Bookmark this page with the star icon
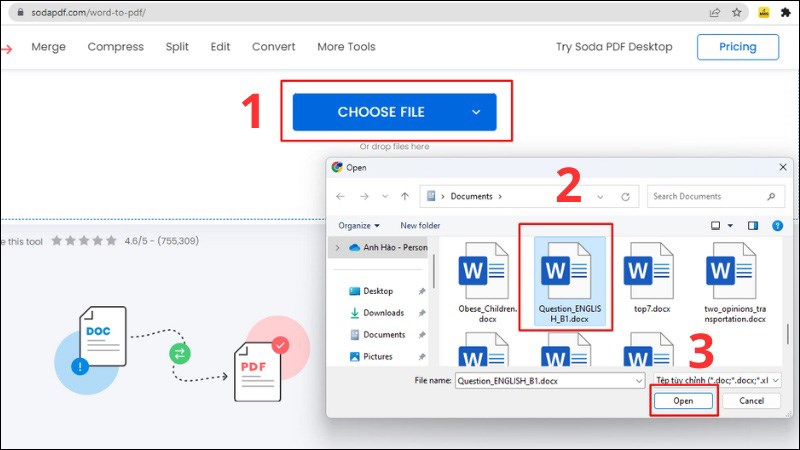 (737, 13)
